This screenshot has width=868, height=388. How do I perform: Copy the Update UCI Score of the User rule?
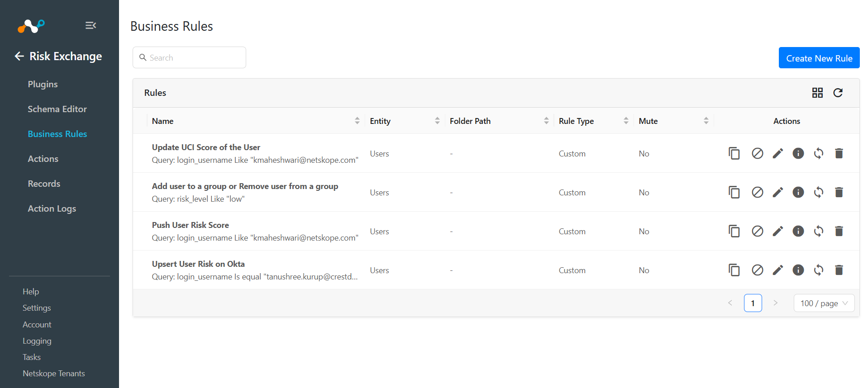(x=734, y=153)
